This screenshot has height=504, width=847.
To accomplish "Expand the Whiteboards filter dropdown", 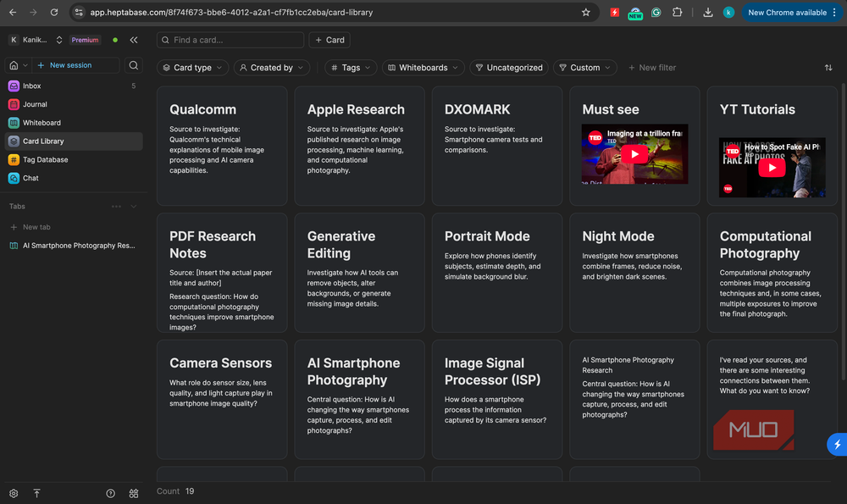I will (423, 68).
